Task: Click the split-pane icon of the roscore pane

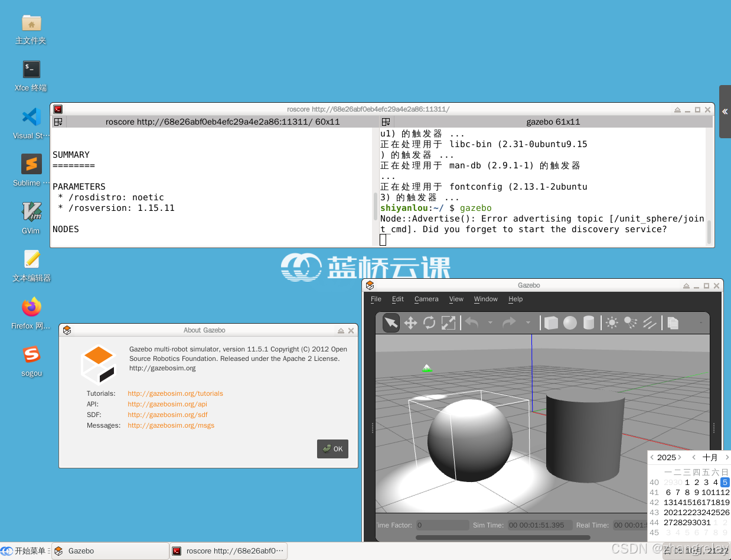Action: (x=58, y=122)
